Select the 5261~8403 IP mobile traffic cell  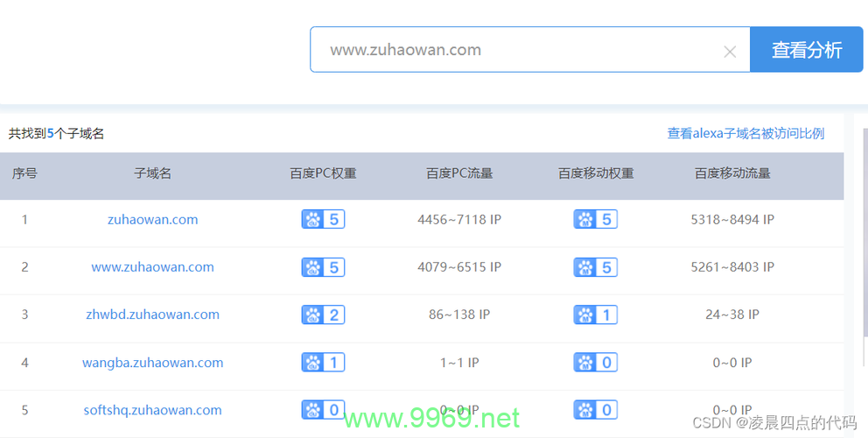[732, 267]
